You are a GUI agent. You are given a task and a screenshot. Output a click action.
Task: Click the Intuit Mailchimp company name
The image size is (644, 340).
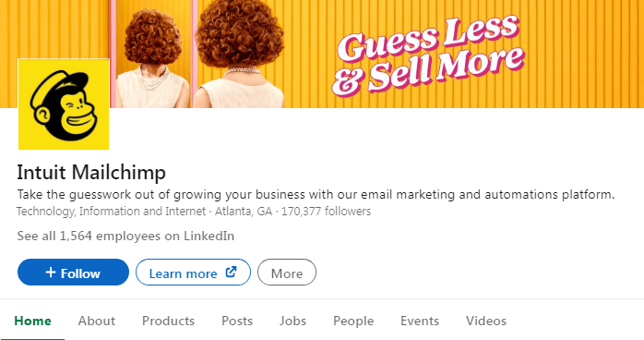[91, 172]
